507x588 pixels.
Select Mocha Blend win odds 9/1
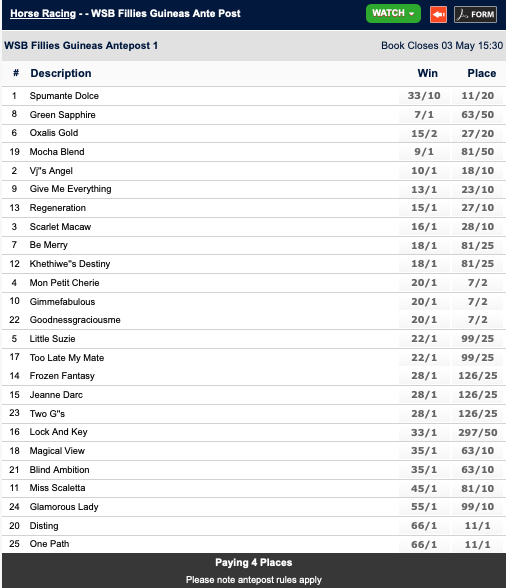point(424,152)
